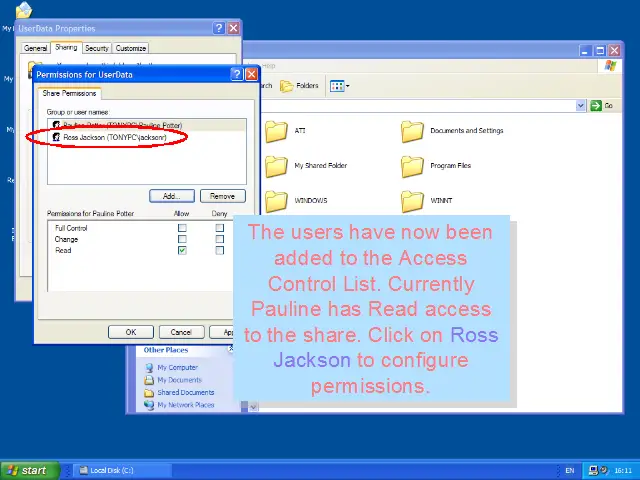Click the My Computer icon in Other Places
The width and height of the screenshot is (640, 480).
tap(149, 367)
